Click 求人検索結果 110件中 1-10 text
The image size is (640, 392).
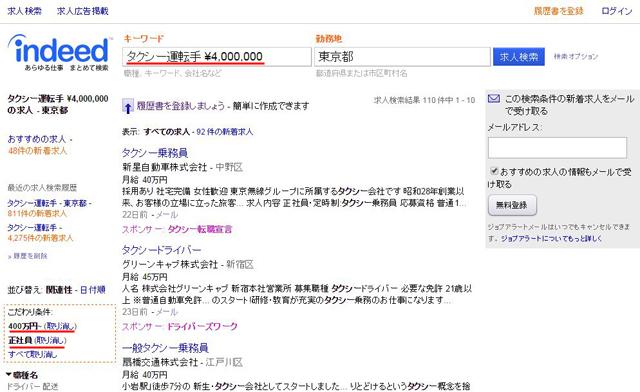point(424,100)
